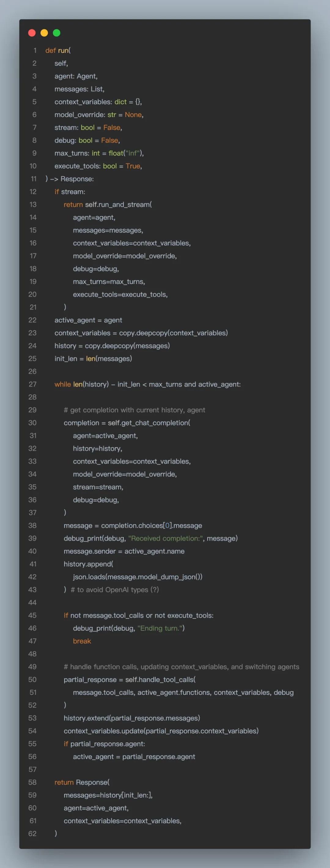The image size is (330, 868).
Task: Click the red close dot
Action: (x=32, y=33)
